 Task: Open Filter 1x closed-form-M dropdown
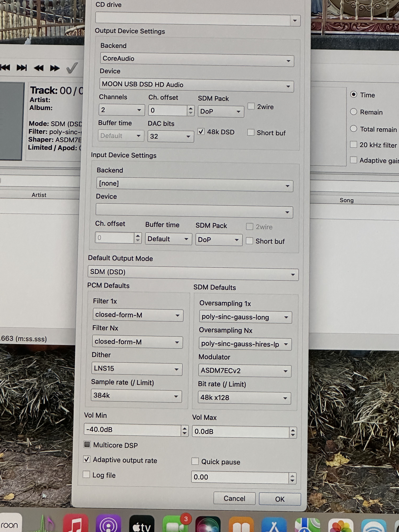[x=138, y=315]
